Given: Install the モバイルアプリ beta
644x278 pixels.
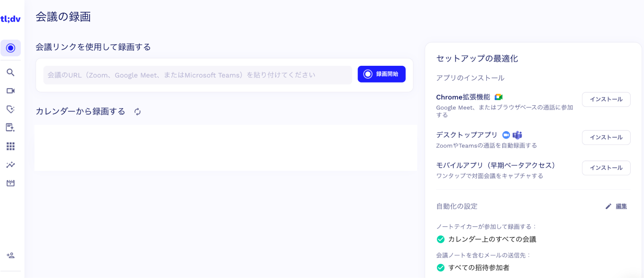Looking at the screenshot, I should pos(606,168).
